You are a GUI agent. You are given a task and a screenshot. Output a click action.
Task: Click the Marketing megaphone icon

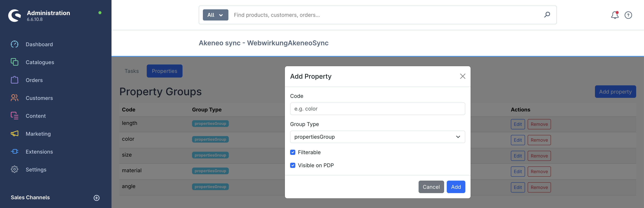click(x=15, y=134)
